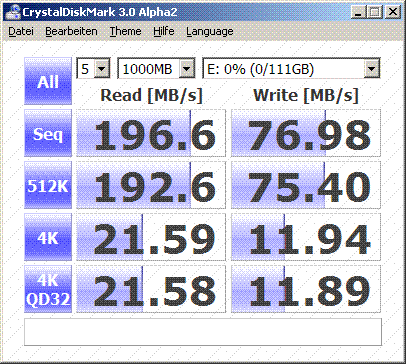Open the Hilfe menu
406x364 pixels.
[164, 31]
